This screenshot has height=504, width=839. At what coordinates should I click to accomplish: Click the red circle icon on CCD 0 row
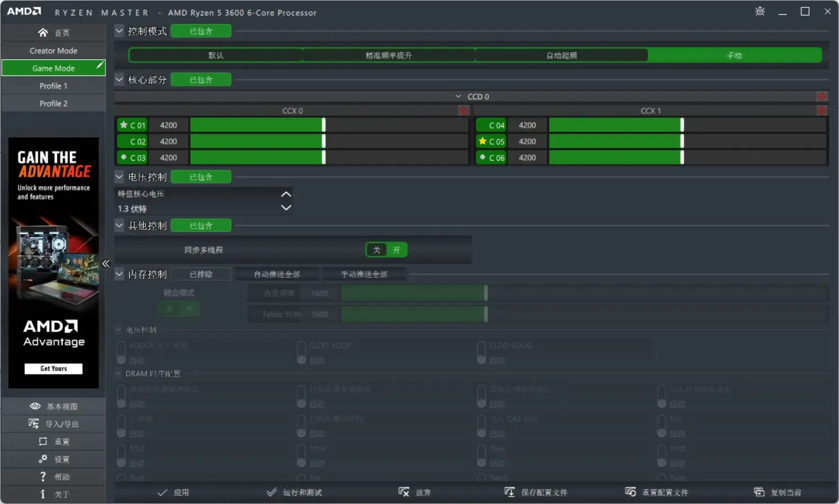pyautogui.click(x=822, y=96)
